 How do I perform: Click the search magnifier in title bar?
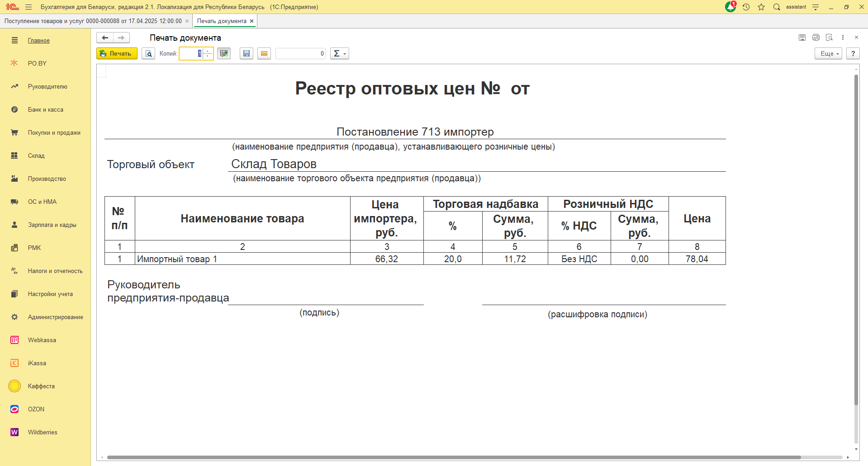(x=777, y=7)
